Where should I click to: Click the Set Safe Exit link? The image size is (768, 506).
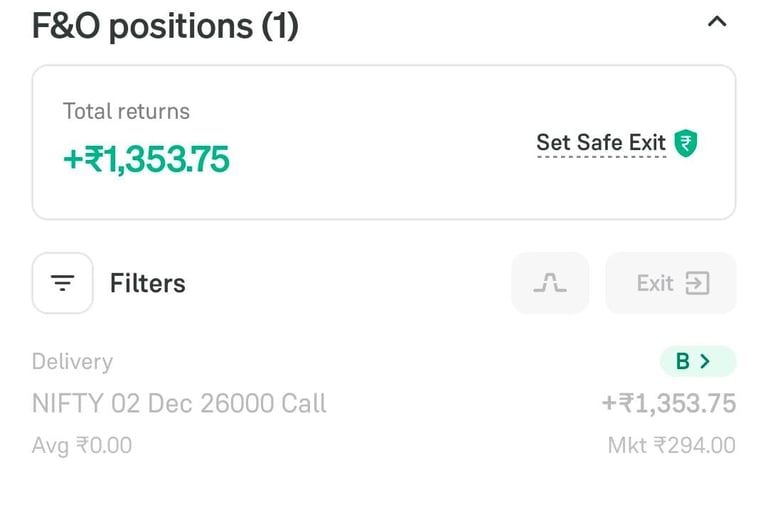point(600,143)
